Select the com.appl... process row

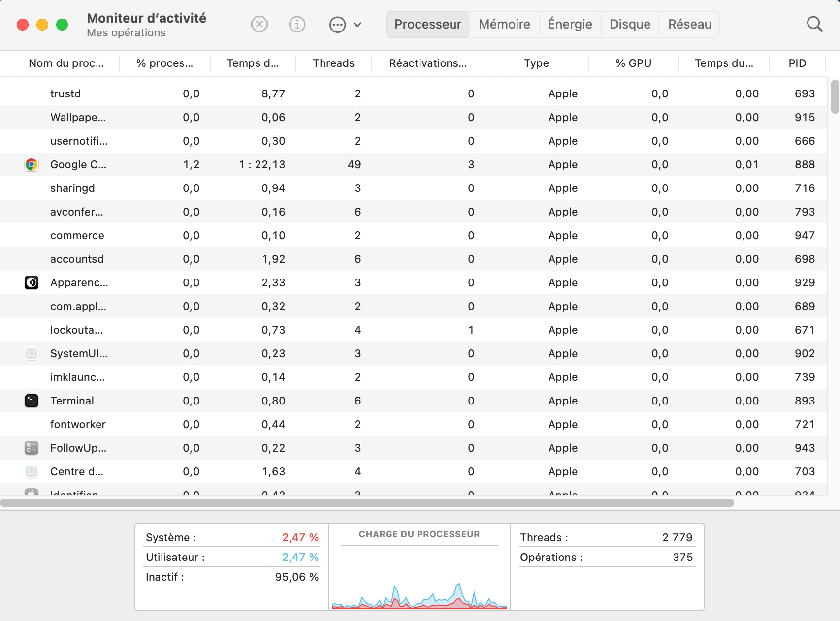pos(413,307)
